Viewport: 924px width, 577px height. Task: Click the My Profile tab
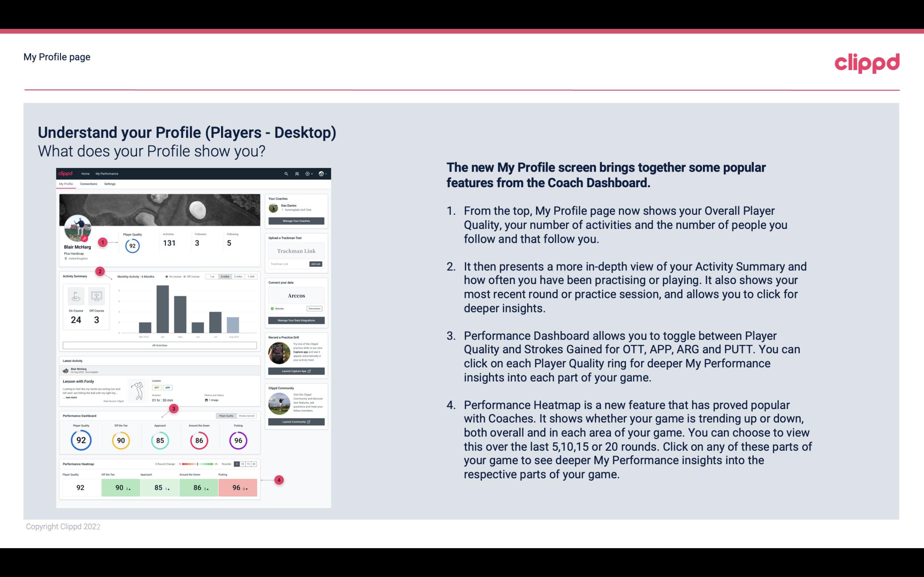(67, 184)
